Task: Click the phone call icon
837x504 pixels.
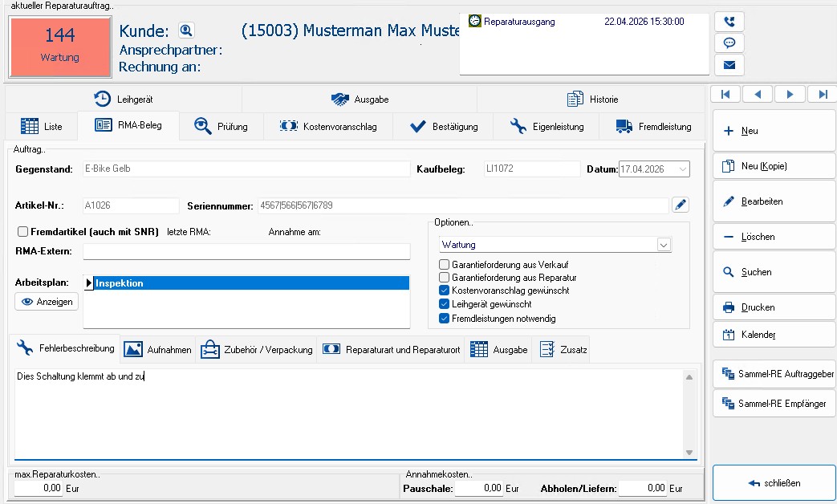Action: (x=729, y=22)
